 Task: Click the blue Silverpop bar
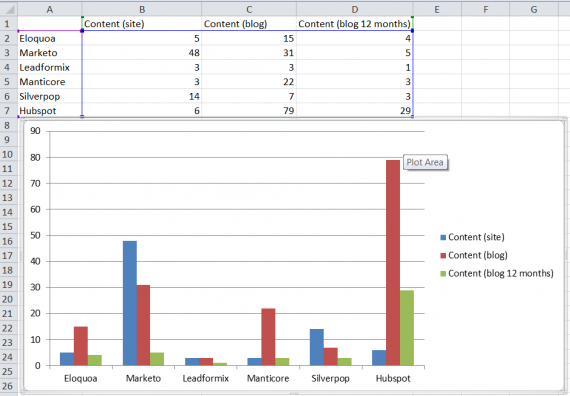(317, 347)
